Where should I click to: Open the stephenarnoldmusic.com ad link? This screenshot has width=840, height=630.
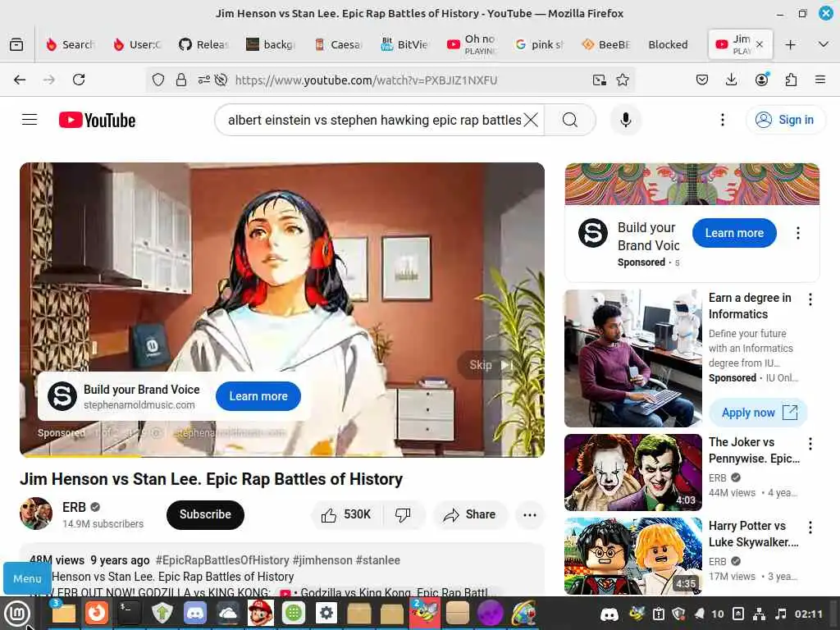coord(139,405)
